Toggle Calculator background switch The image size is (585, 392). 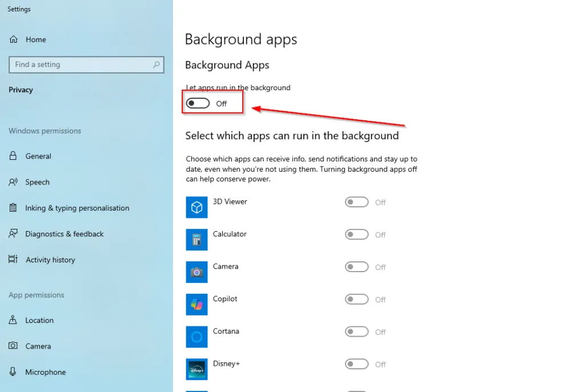tap(356, 235)
